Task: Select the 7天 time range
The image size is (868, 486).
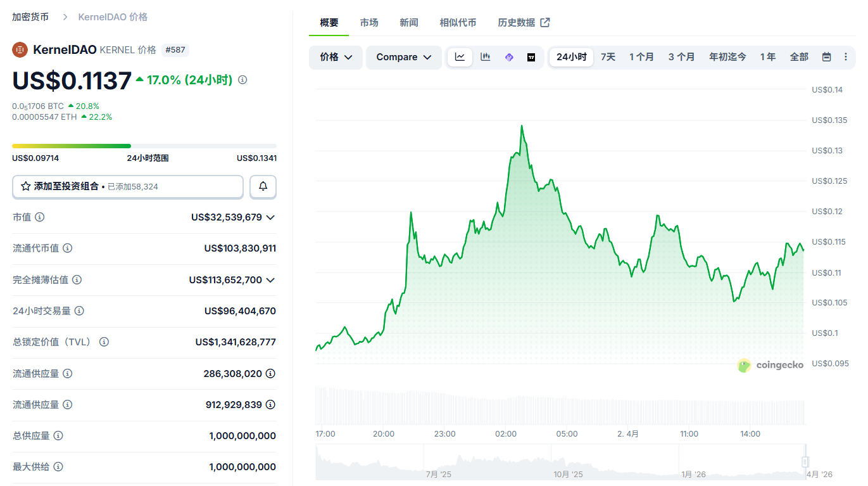Action: point(608,57)
